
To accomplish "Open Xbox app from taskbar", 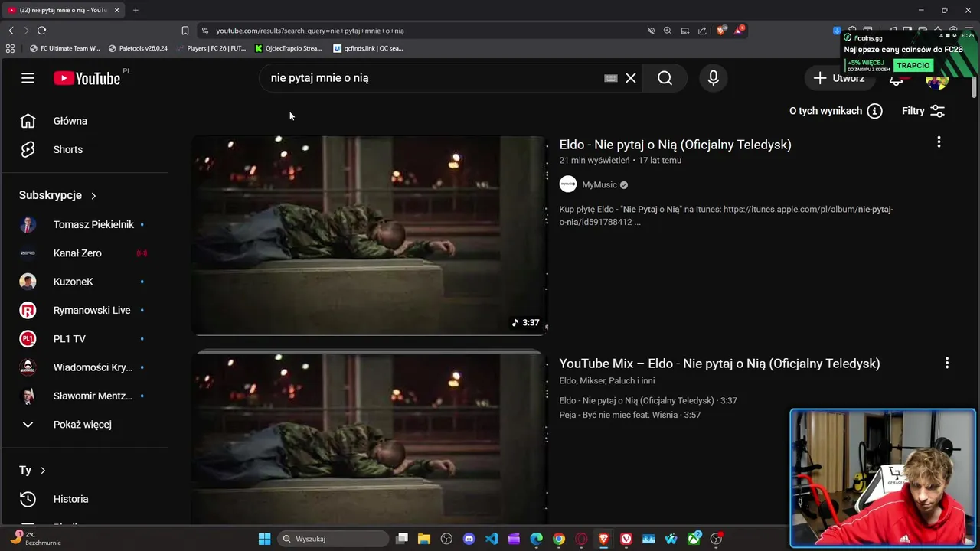I will click(x=694, y=539).
